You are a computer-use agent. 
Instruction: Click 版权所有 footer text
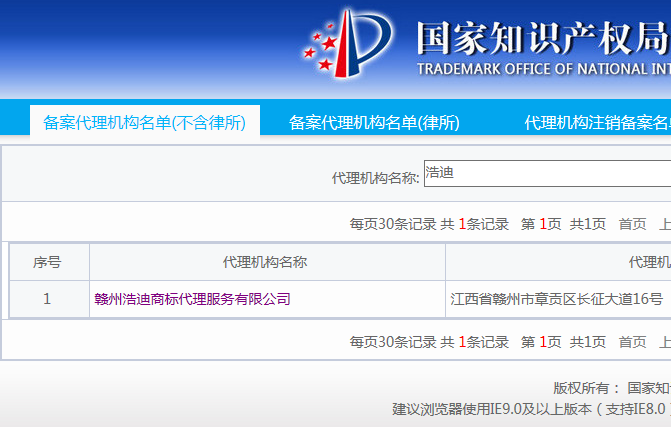pos(586,388)
